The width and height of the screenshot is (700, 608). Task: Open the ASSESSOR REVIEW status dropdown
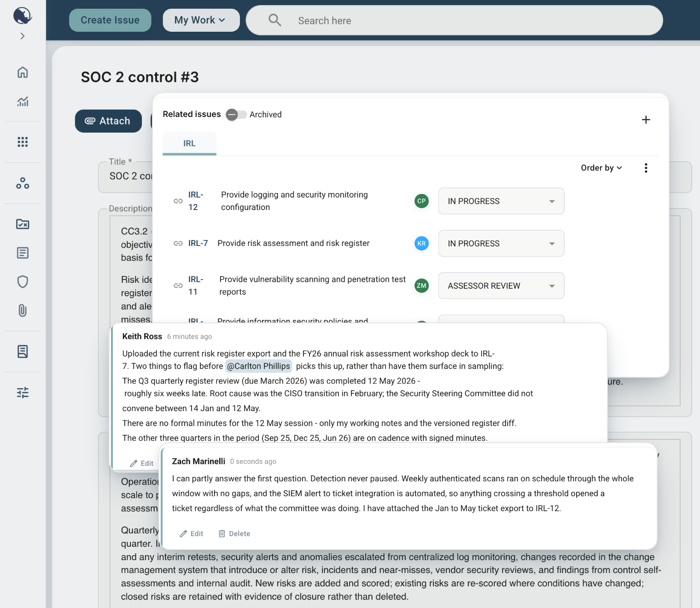[x=501, y=286]
